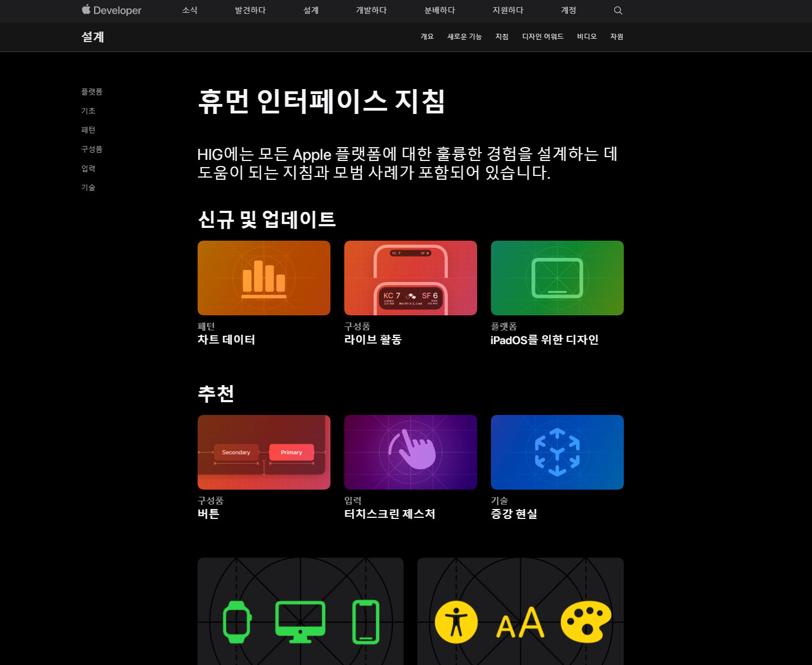812x665 pixels.
Task: Select 기초 in the sidebar
Action: click(x=89, y=111)
